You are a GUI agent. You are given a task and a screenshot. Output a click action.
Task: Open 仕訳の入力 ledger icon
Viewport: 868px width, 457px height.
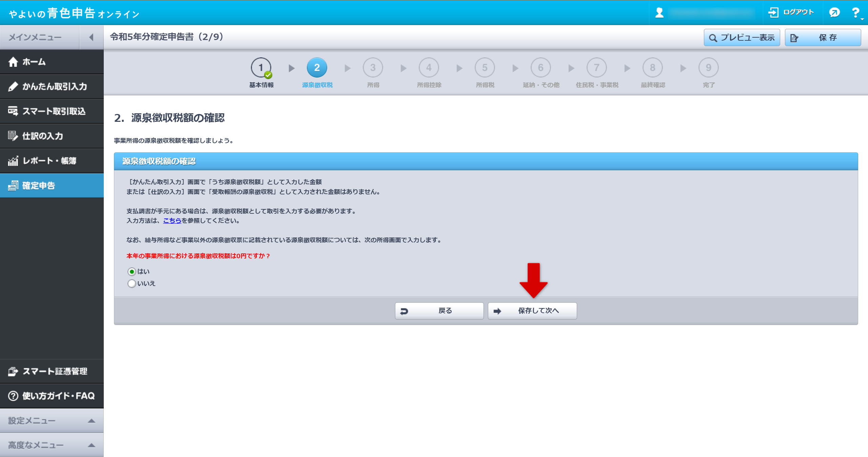pyautogui.click(x=13, y=136)
